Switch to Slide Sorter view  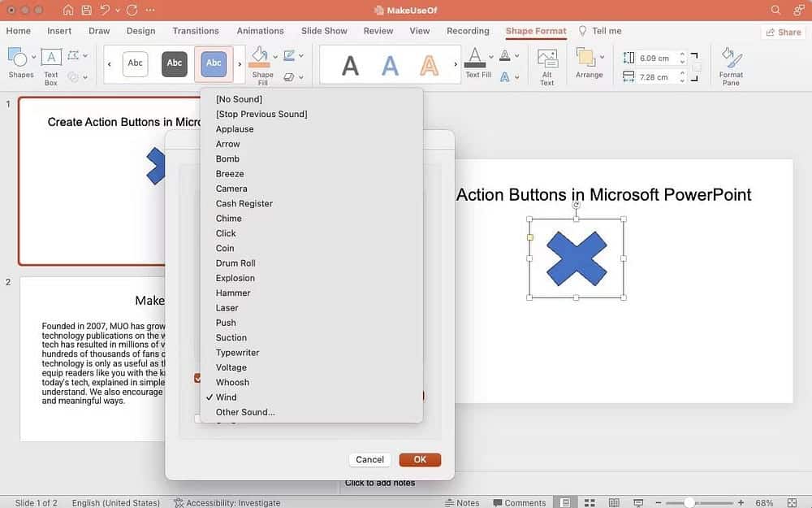[590, 502]
